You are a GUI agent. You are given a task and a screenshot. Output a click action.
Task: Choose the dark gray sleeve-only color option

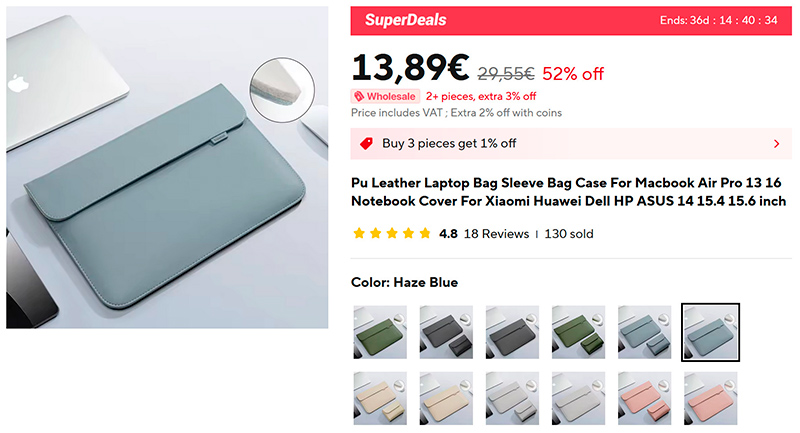point(512,332)
